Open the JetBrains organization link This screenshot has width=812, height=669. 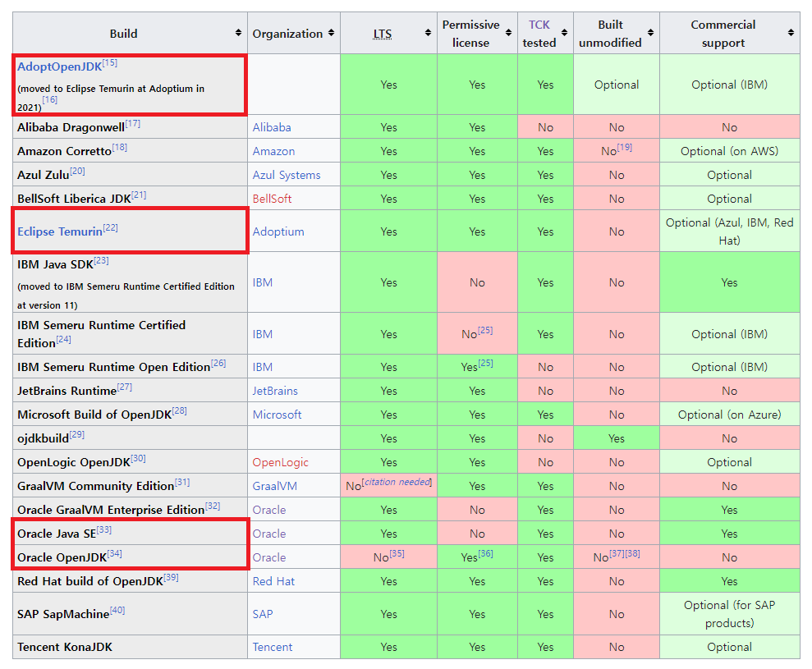click(275, 391)
